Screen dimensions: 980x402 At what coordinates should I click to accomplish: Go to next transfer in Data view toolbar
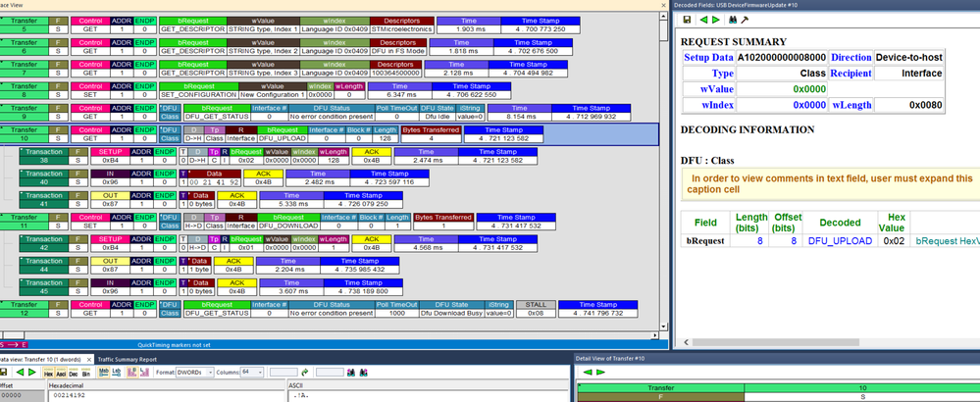click(31, 372)
